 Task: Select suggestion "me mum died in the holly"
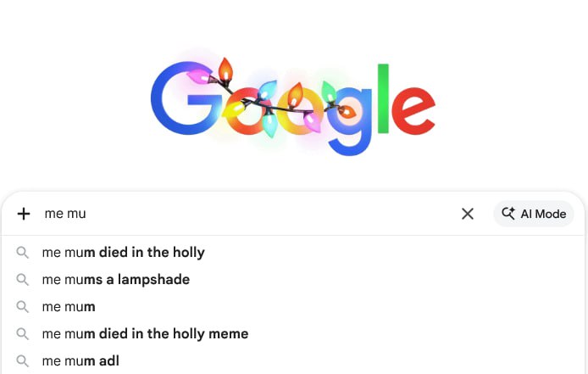[x=124, y=252]
